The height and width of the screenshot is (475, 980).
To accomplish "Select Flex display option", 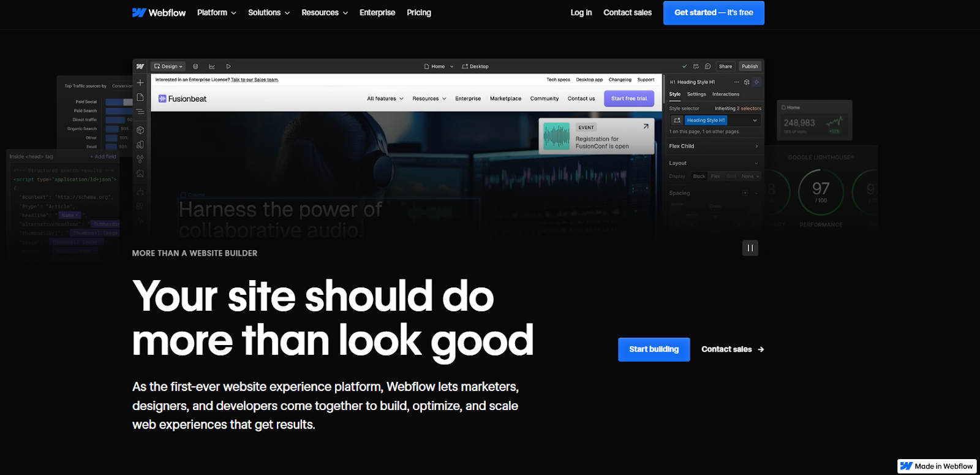I will click(715, 177).
